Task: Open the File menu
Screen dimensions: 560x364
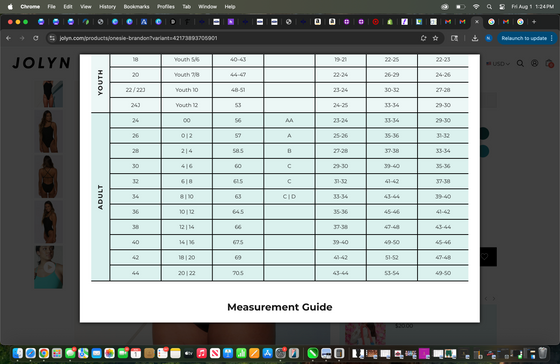Action: (51, 7)
